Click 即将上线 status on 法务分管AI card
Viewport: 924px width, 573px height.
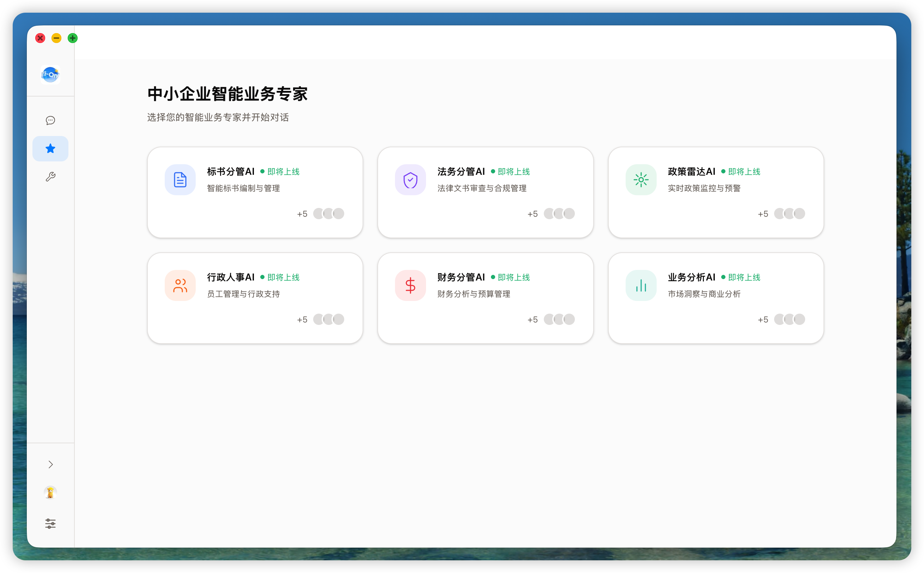tap(510, 172)
